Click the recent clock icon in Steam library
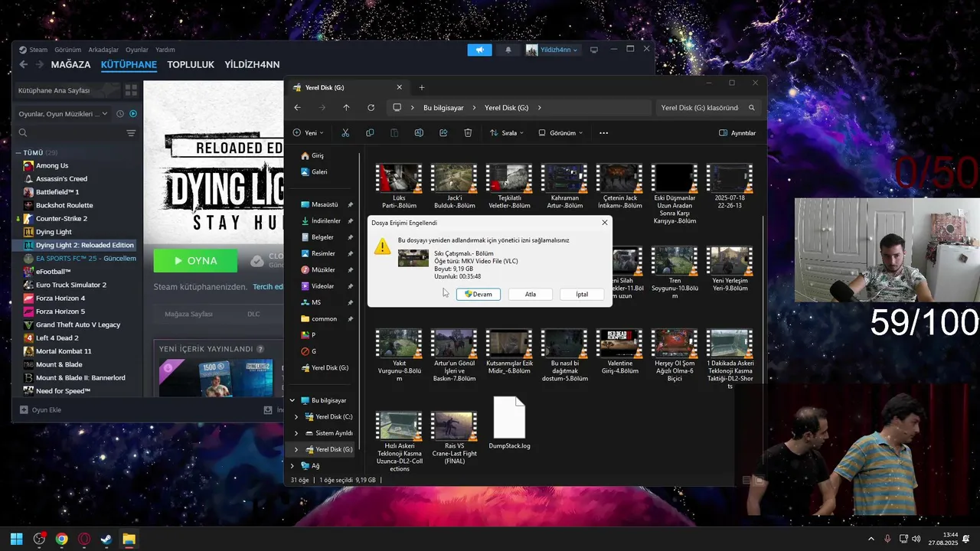The image size is (980, 551). [120, 114]
